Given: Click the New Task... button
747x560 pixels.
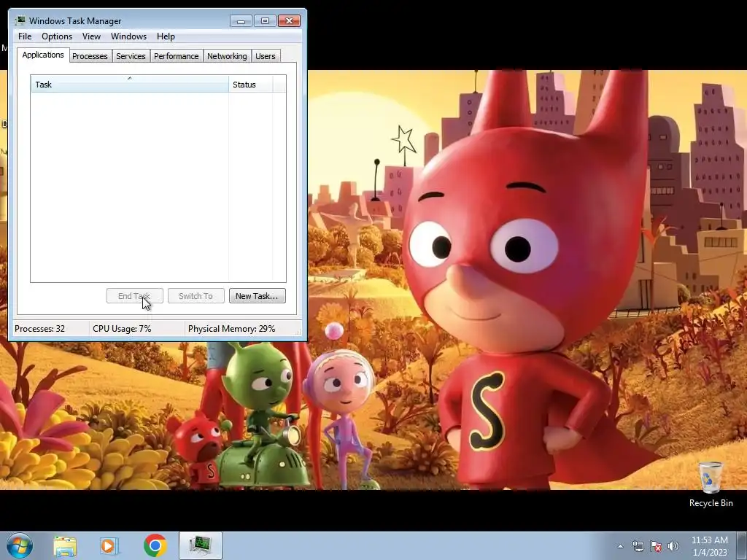Looking at the screenshot, I should tap(258, 296).
